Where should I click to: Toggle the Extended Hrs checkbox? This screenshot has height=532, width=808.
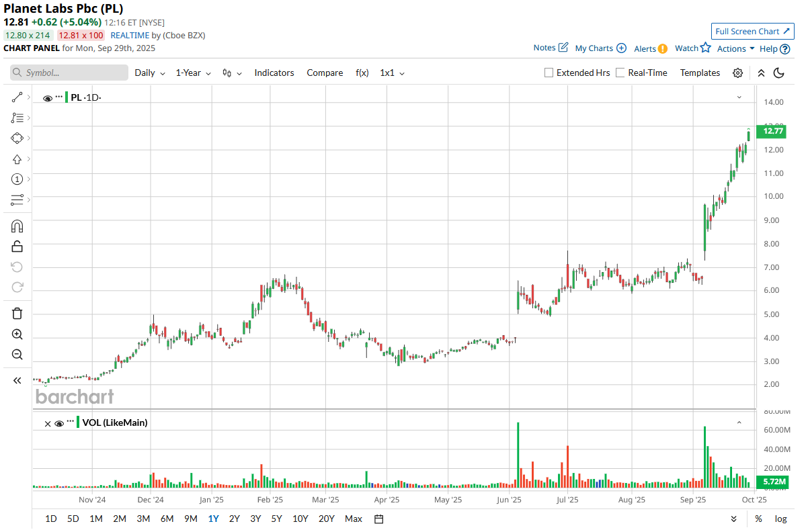click(549, 73)
